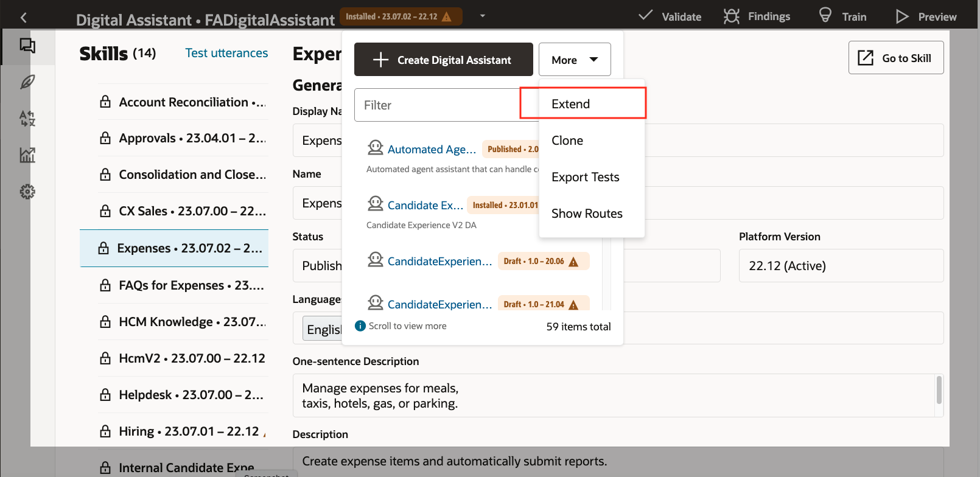Click the Findings bug icon
This screenshot has width=980, height=477.
(x=731, y=16)
